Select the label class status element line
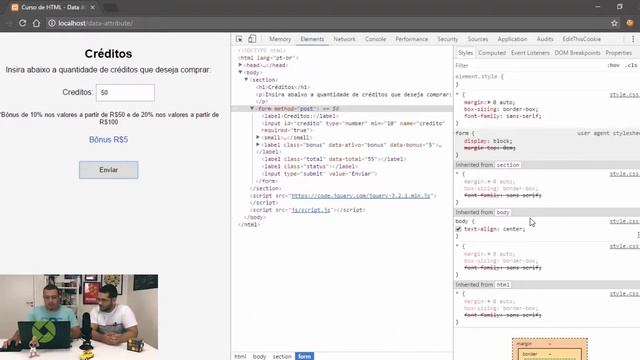The height and width of the screenshot is (360, 640). [x=309, y=167]
